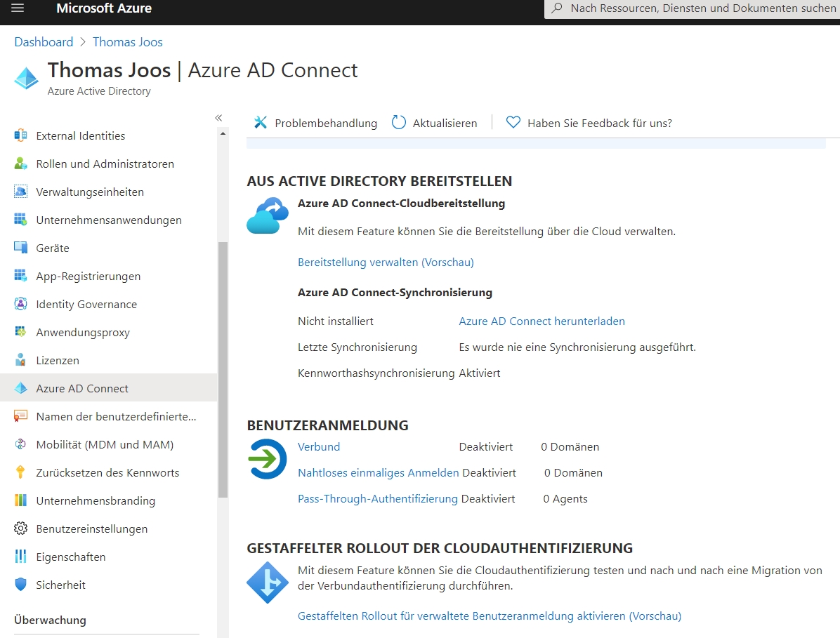Open Rollen und Administratoren
840x638 pixels.
pos(105,164)
